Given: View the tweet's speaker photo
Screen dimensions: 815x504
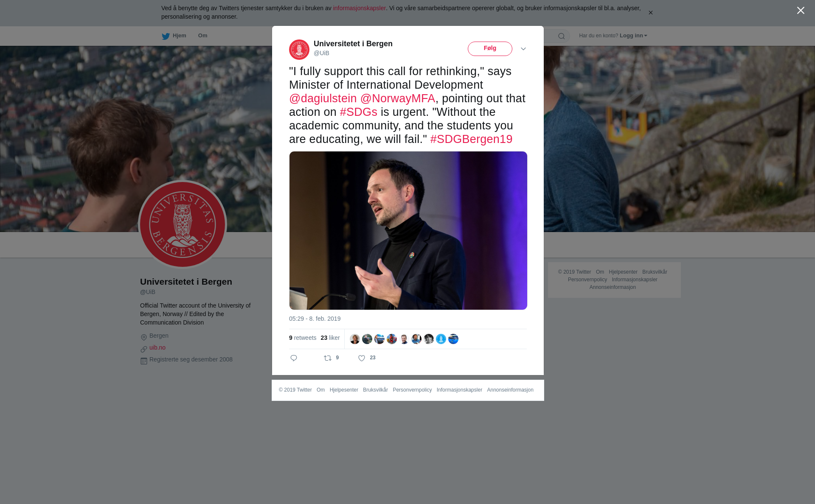Looking at the screenshot, I should [408, 230].
